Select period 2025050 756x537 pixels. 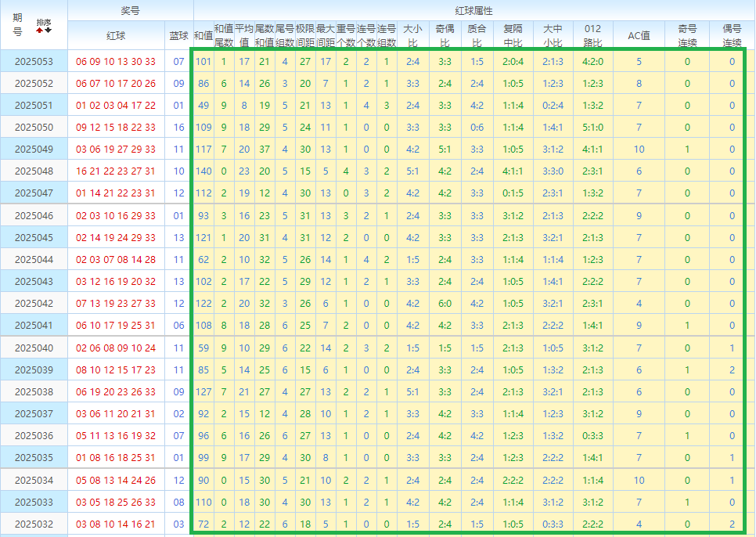coord(34,128)
